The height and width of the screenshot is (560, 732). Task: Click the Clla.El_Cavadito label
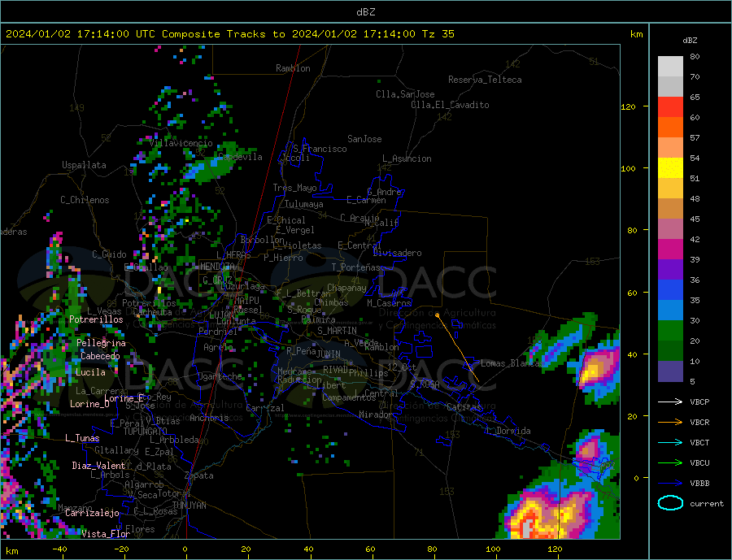click(450, 105)
